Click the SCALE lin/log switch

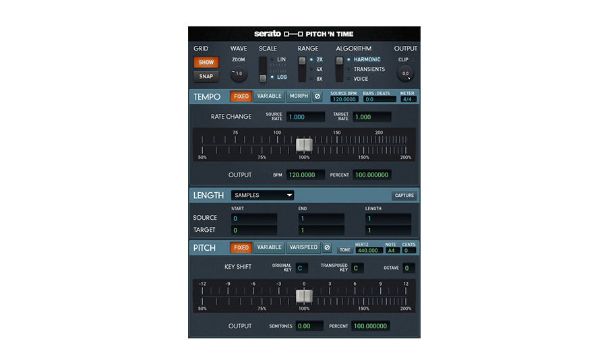pyautogui.click(x=263, y=69)
